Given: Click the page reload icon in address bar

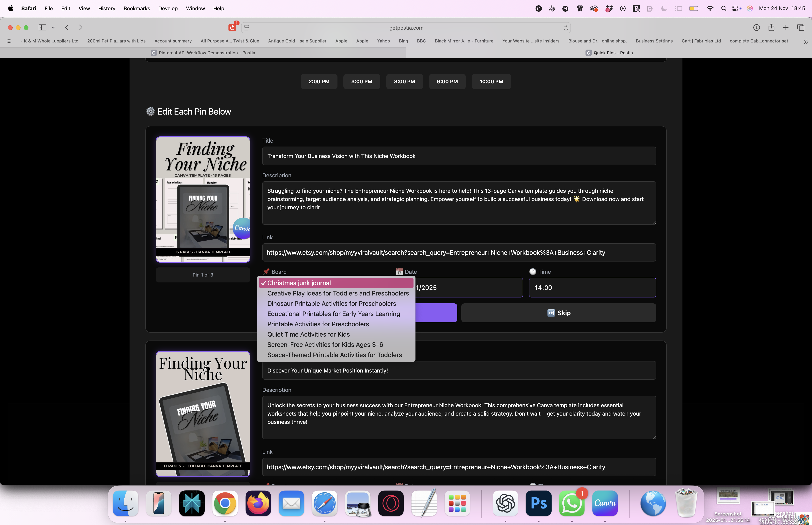Looking at the screenshot, I should pos(566,28).
